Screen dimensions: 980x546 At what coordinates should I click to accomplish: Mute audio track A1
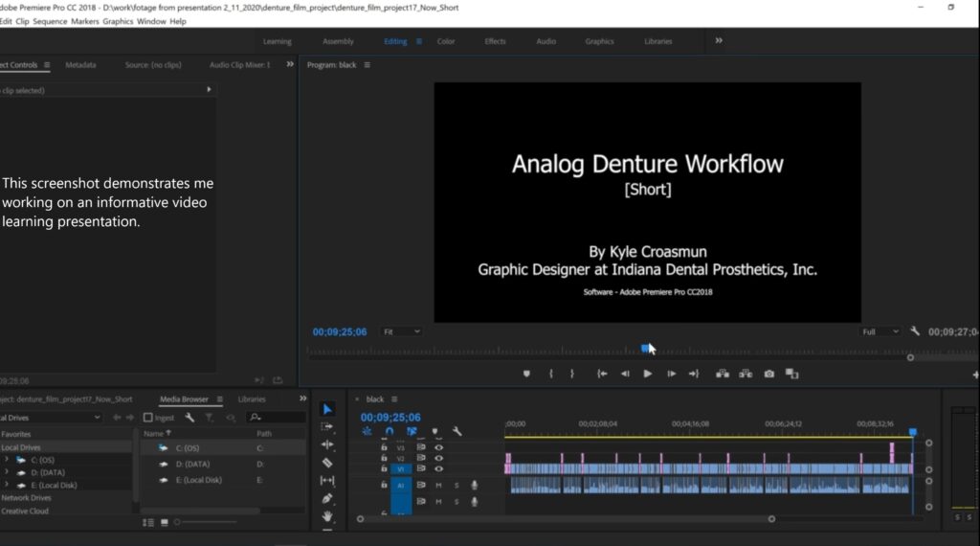pos(439,486)
